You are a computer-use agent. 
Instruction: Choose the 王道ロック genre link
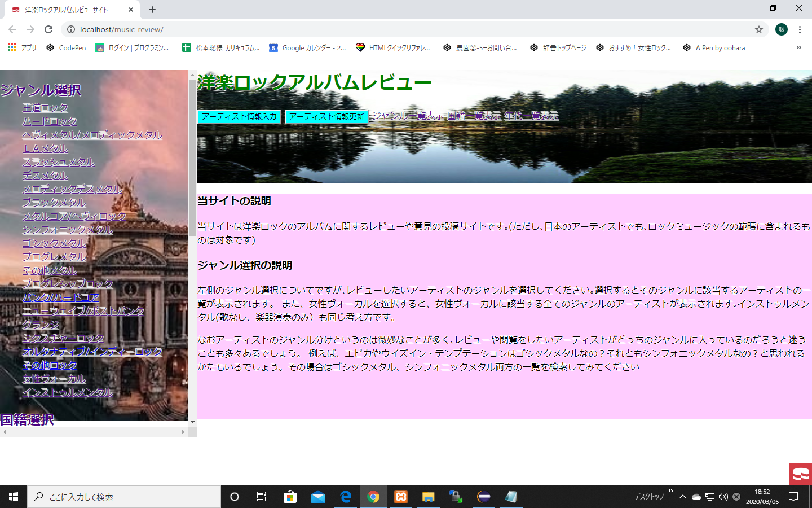tap(45, 108)
